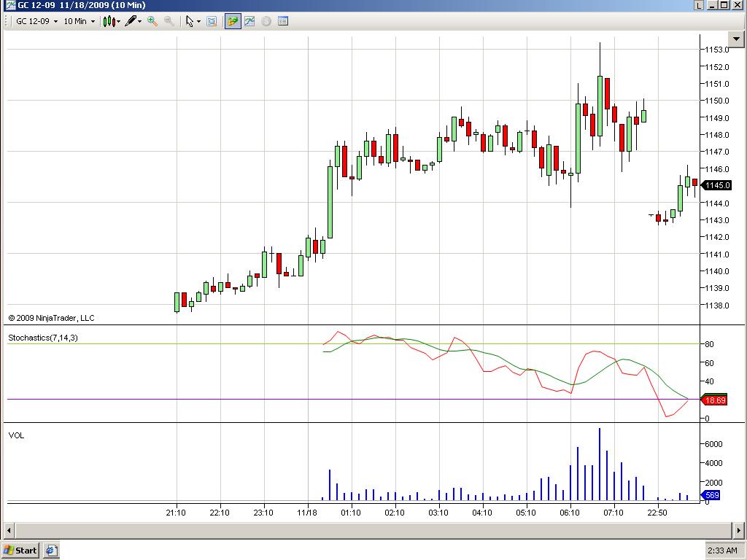Click the 21:10 time axis label
This screenshot has height=560, width=747.
[176, 513]
